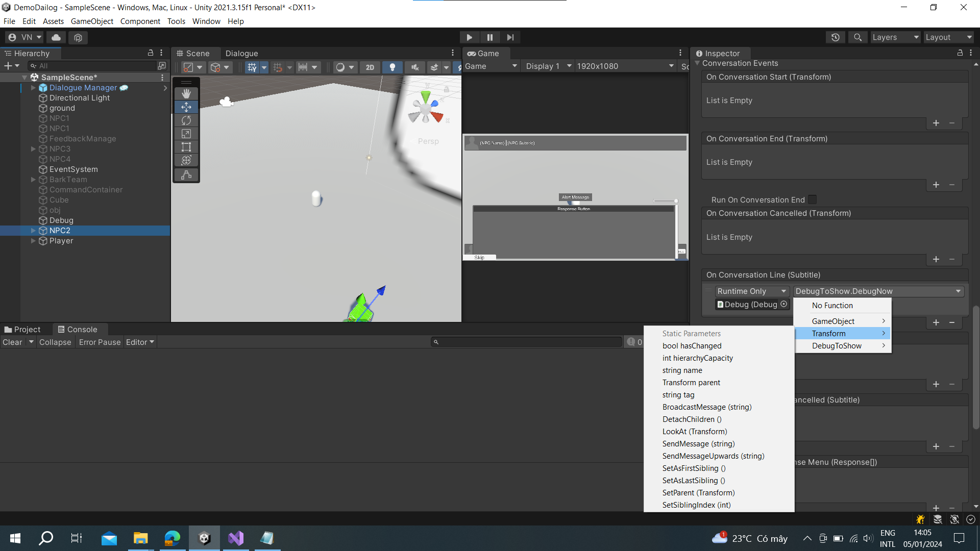Open the VN account dropdown
980x551 pixels.
click(x=24, y=37)
